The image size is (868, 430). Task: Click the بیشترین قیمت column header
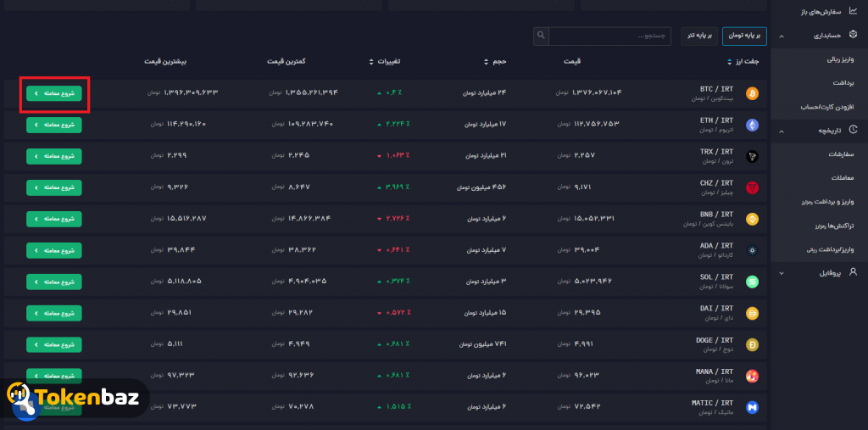tap(165, 62)
